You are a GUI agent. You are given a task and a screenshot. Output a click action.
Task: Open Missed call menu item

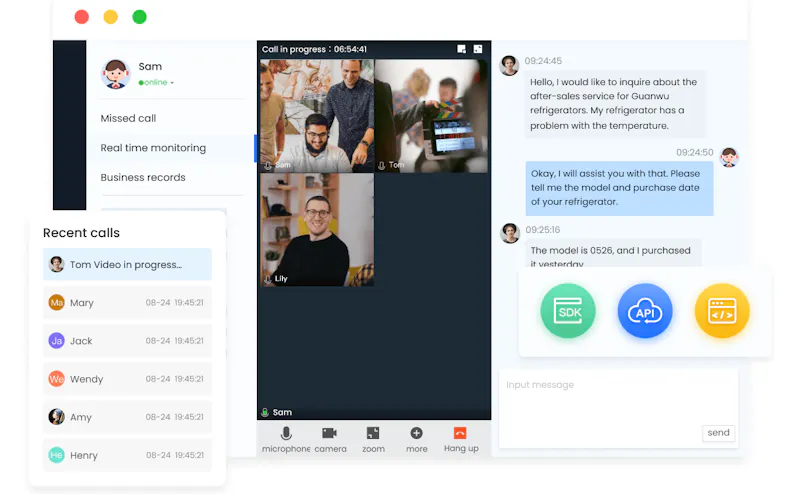tap(128, 118)
